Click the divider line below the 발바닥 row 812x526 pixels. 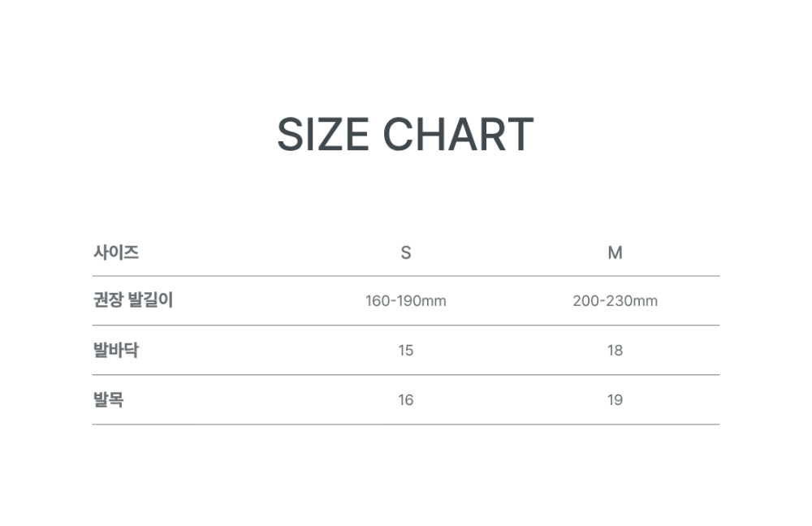point(406,375)
